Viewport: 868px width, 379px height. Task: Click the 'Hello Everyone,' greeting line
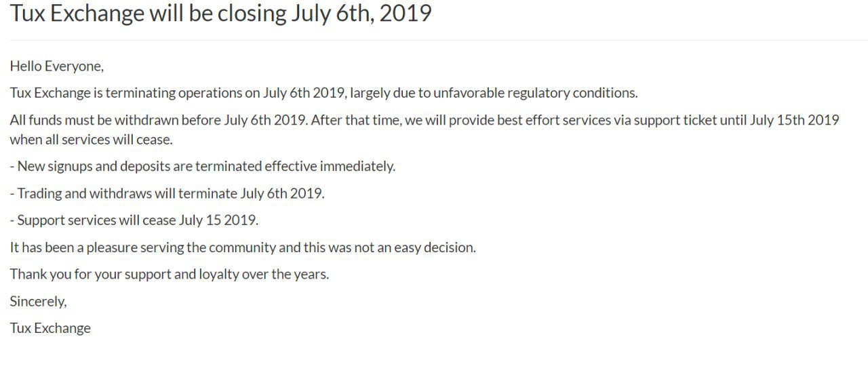coord(57,66)
